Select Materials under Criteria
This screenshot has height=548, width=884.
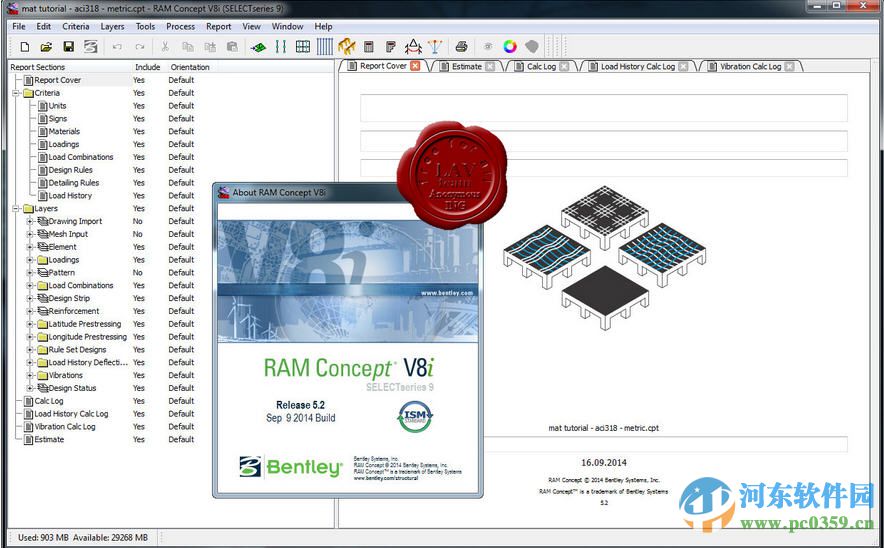(x=64, y=131)
